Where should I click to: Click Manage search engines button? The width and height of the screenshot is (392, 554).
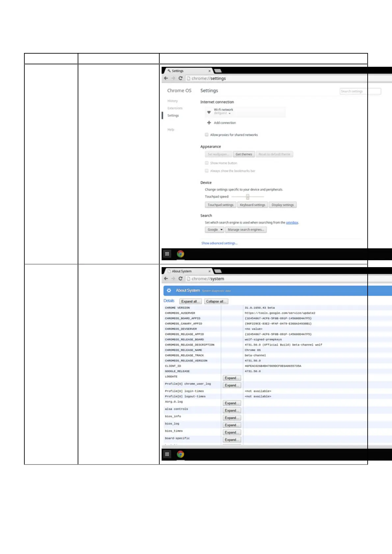pos(246,230)
